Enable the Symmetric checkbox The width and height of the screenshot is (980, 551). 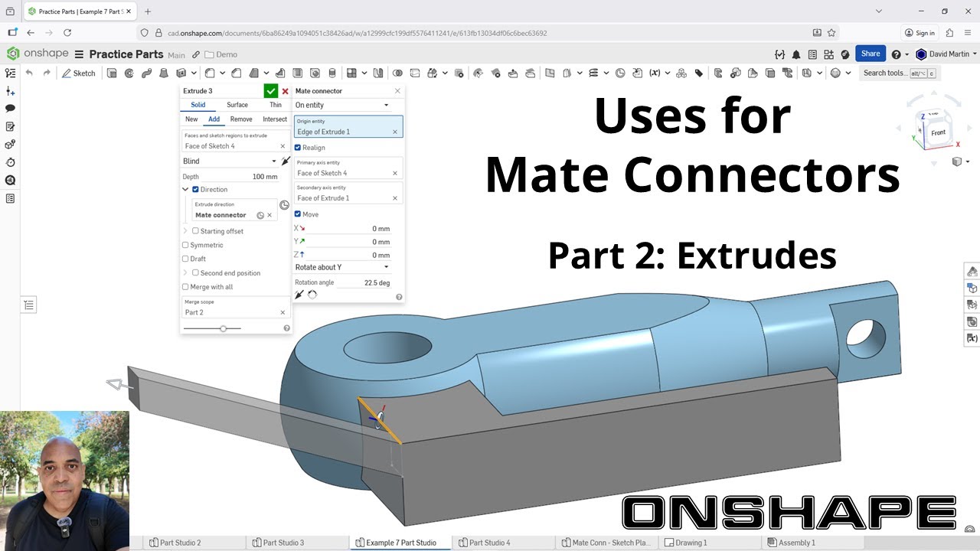pyautogui.click(x=185, y=245)
